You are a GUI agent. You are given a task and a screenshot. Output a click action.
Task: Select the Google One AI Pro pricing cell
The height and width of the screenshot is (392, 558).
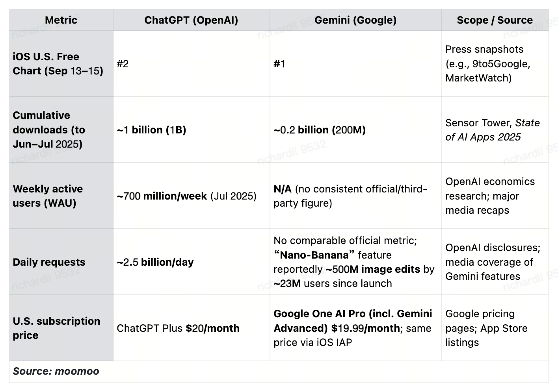pos(353,328)
